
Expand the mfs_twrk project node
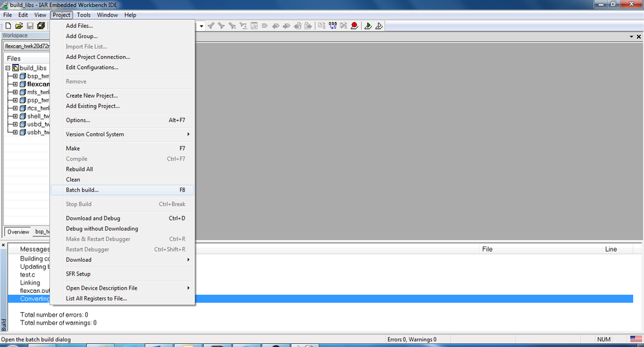point(15,92)
